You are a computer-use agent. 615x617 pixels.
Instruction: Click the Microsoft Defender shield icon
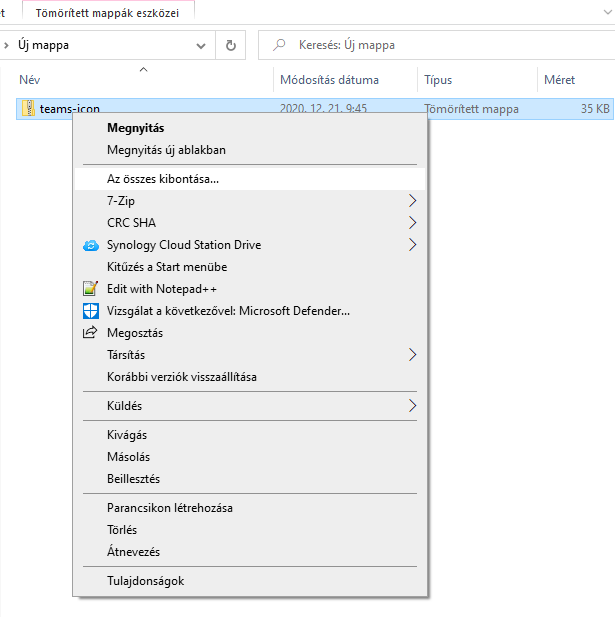pos(90,311)
